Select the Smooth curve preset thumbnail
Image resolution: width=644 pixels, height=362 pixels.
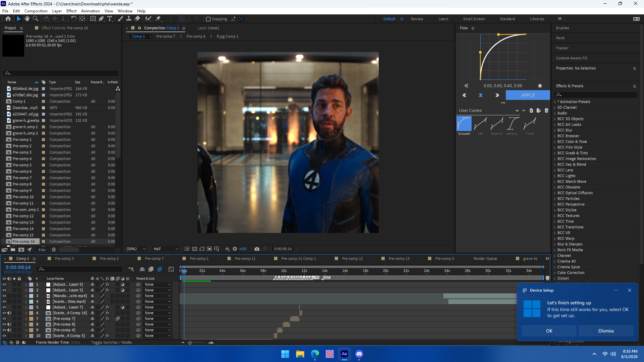[464, 124]
